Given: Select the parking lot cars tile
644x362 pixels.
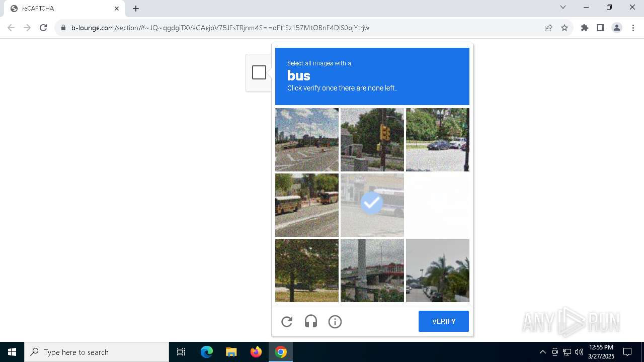Looking at the screenshot, I should (x=438, y=140).
